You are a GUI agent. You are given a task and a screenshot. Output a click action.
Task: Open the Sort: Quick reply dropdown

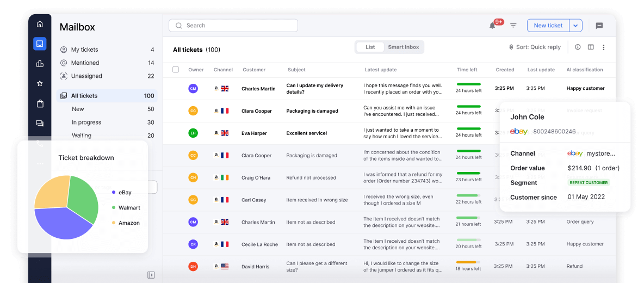534,47
